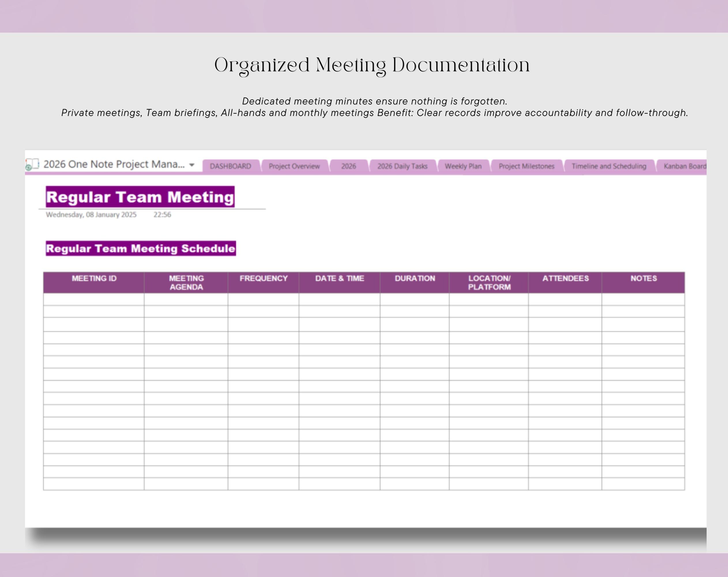Open Timeline and Scheduling tab
Viewport: 728px width, 577px height.
click(x=609, y=166)
